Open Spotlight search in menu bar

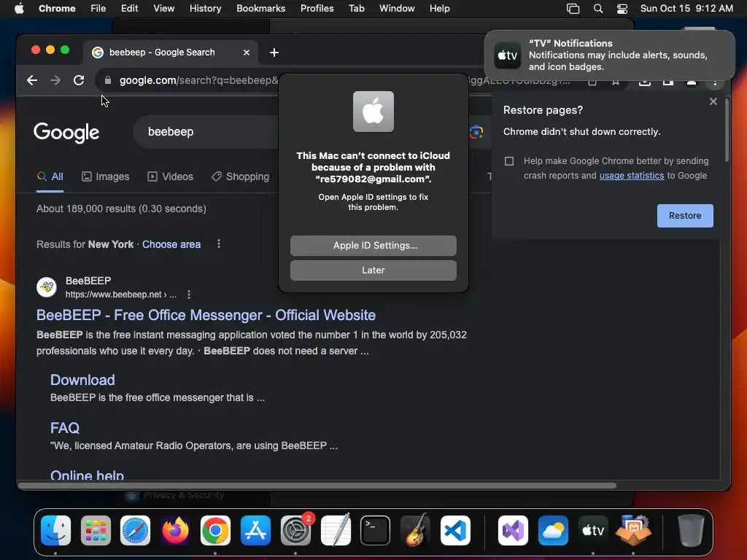tap(598, 9)
